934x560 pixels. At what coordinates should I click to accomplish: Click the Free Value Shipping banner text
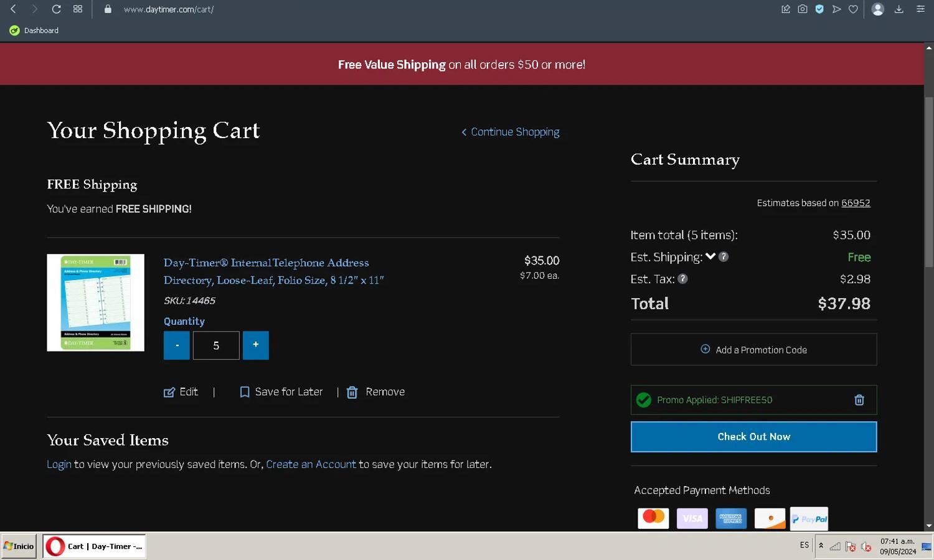coord(461,65)
